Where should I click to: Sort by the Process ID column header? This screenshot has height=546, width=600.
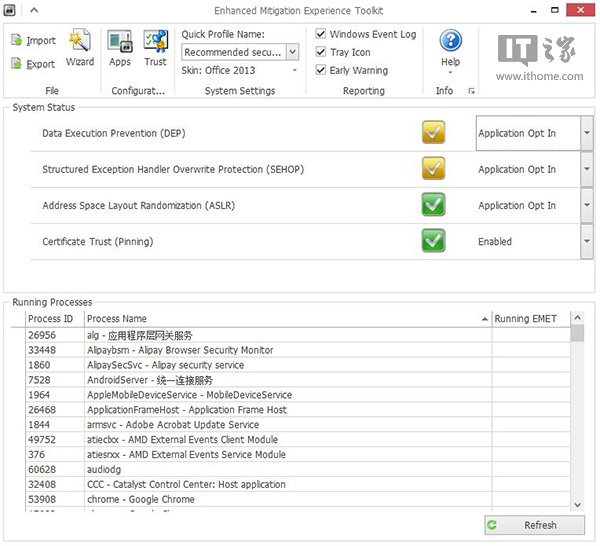(55, 319)
